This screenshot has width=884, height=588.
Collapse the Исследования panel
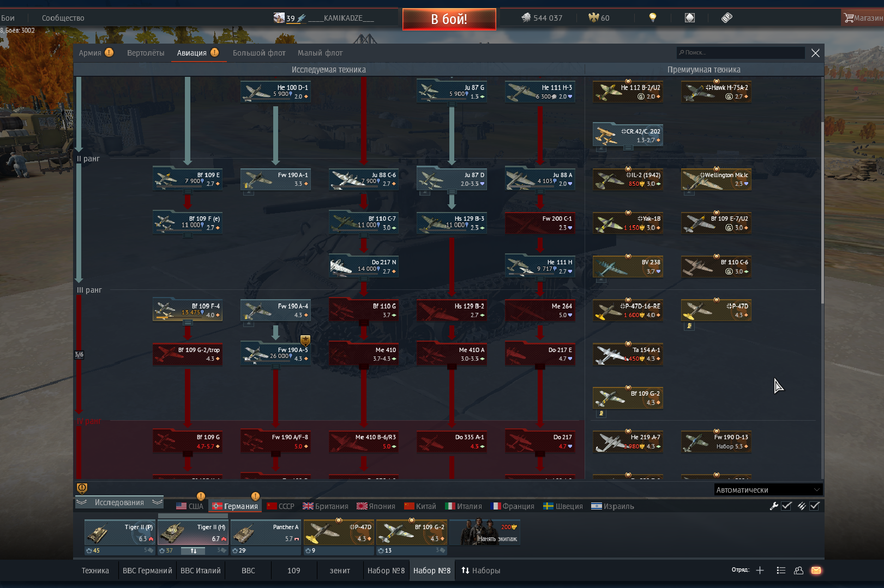point(119,502)
